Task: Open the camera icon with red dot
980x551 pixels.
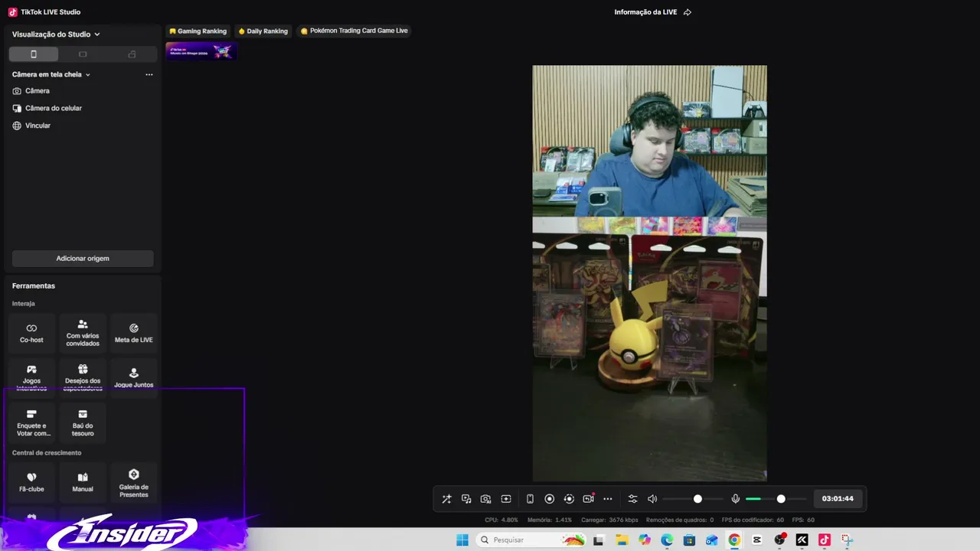Action: (588, 499)
